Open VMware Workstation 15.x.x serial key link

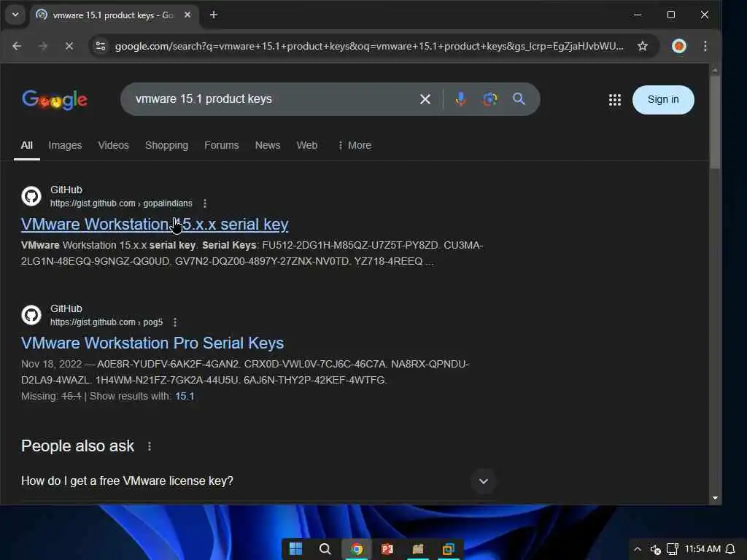pyautogui.click(x=155, y=225)
